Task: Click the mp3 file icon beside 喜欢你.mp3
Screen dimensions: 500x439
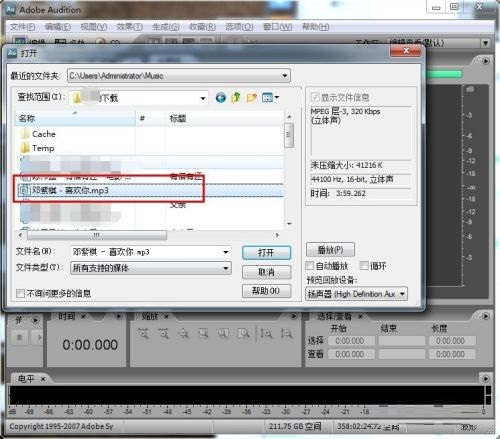Action: pos(24,190)
